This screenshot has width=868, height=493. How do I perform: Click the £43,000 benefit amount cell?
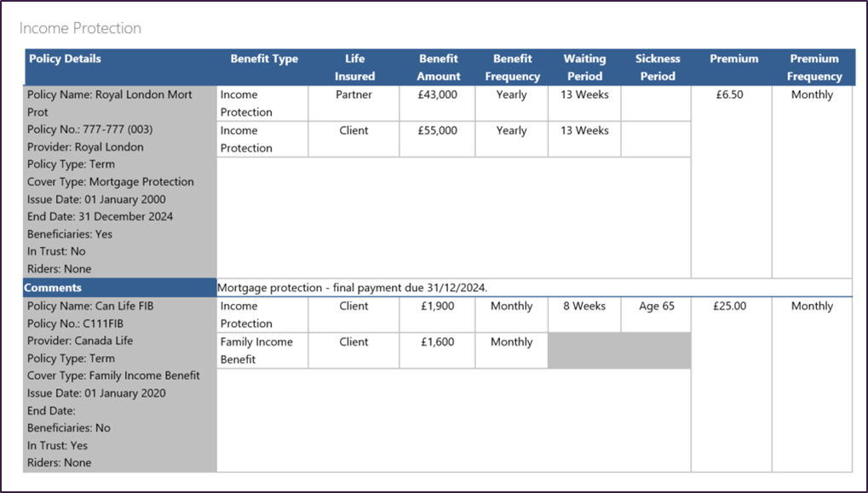(x=436, y=95)
